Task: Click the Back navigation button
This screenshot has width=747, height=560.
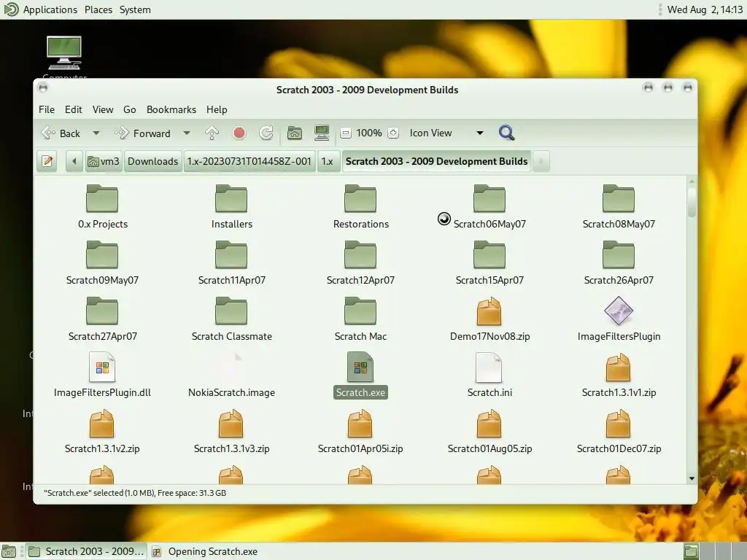Action: (61, 133)
